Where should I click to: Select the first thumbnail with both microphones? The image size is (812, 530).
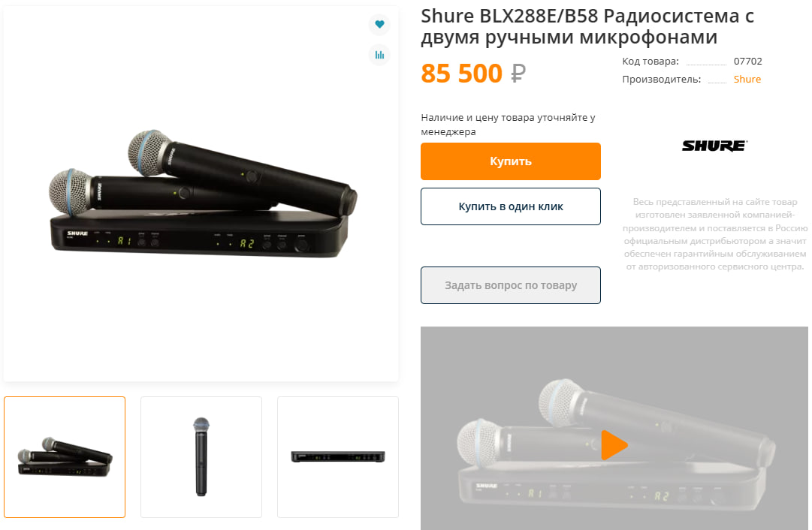(x=65, y=457)
